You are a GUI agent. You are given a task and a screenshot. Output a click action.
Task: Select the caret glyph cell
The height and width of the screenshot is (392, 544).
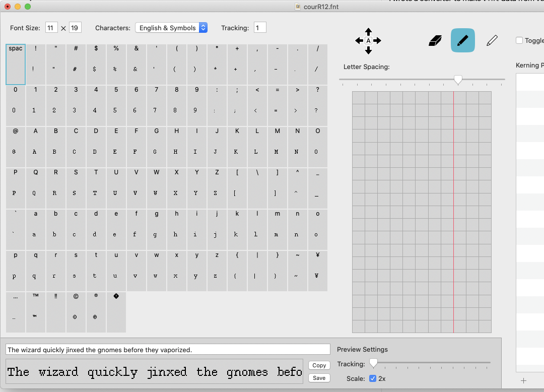coord(297,188)
